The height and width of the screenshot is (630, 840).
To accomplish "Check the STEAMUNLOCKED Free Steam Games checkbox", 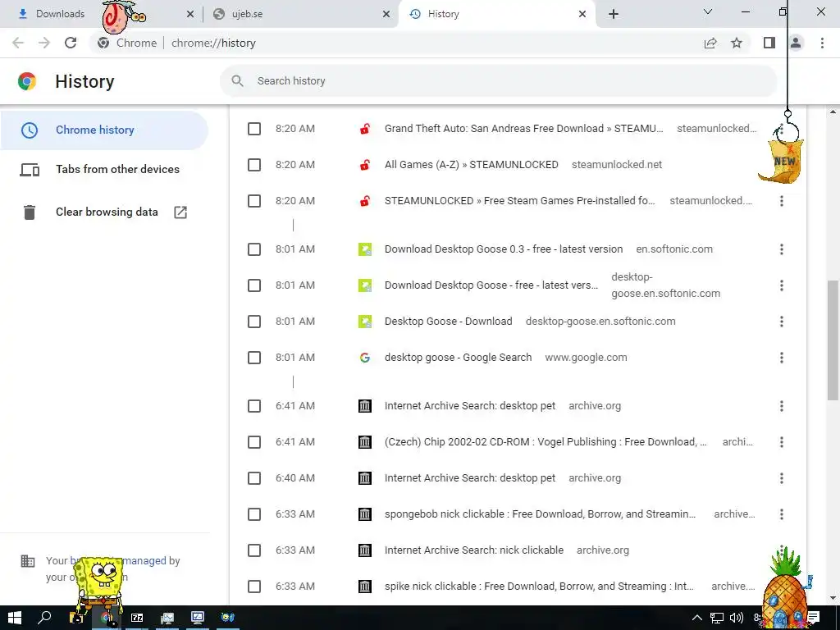I will [x=254, y=201].
